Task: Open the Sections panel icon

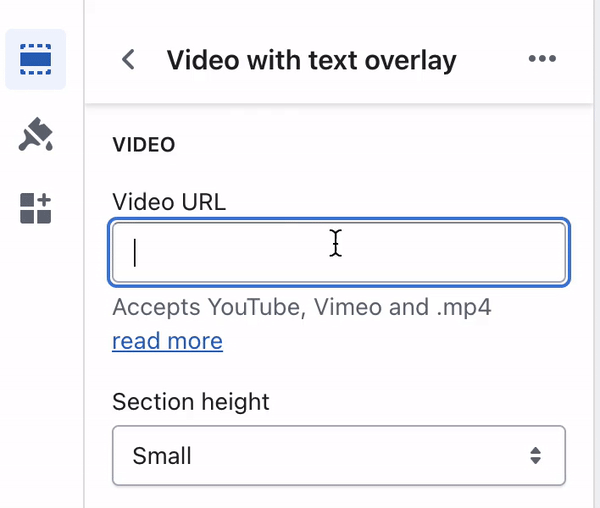Action: click(36, 59)
